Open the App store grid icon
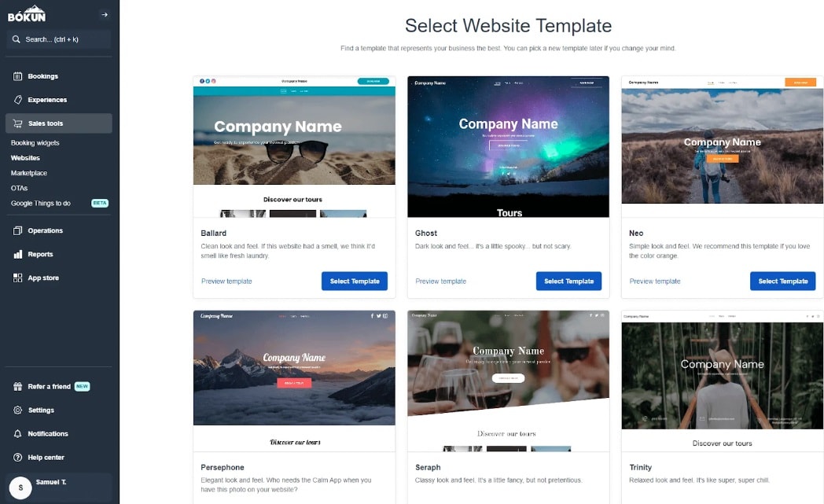 coord(17,278)
